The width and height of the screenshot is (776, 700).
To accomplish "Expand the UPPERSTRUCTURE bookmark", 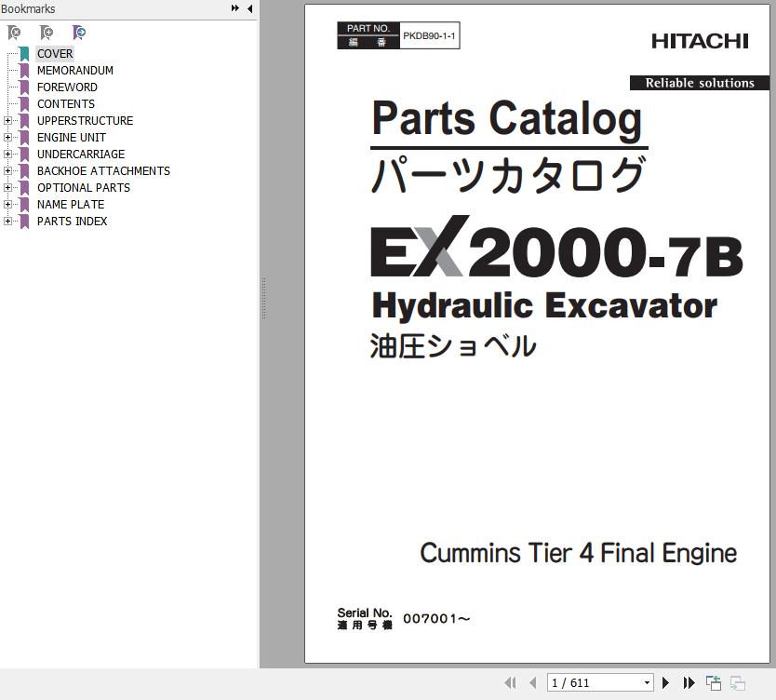I will pos(7,121).
